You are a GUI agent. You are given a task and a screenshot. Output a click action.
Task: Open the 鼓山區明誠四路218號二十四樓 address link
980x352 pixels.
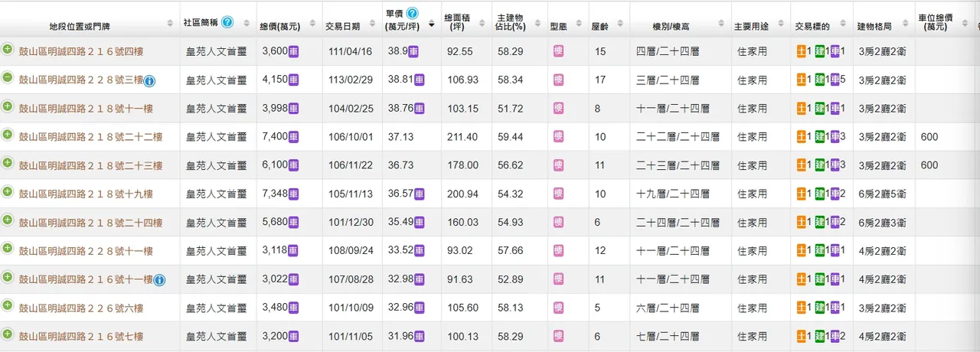click(x=90, y=223)
